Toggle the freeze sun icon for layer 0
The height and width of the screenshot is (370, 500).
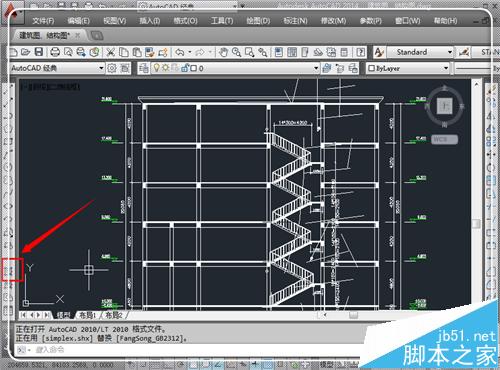[x=165, y=68]
